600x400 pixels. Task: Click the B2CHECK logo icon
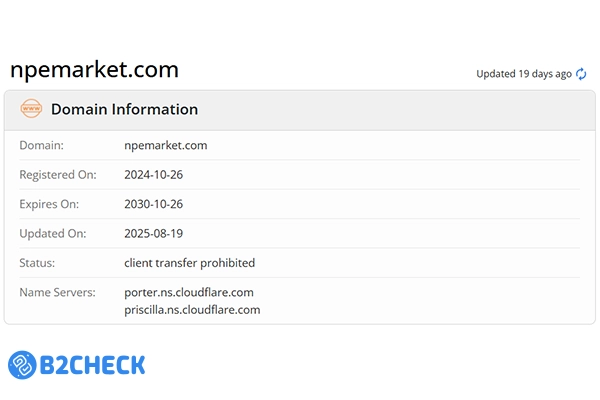coord(23,365)
